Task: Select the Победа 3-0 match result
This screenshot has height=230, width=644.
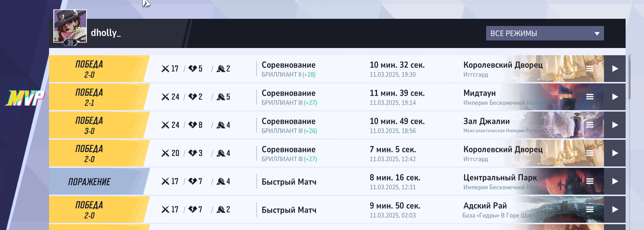Action: pyautogui.click(x=89, y=125)
